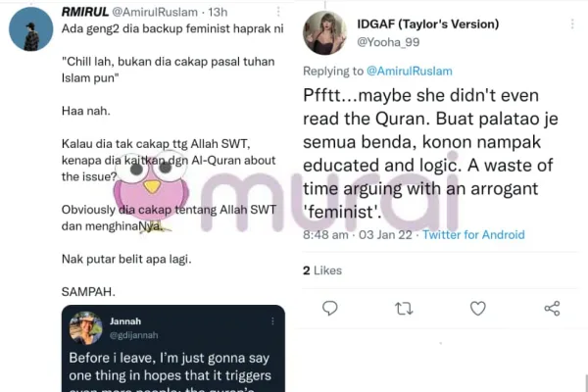Like the tweet with the heart icon
Viewport: 588px width, 392px height.
pos(478,309)
